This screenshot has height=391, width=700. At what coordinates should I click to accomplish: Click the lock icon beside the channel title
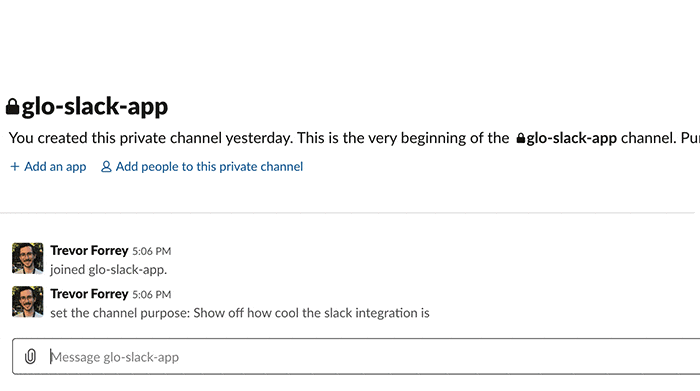[12, 107]
